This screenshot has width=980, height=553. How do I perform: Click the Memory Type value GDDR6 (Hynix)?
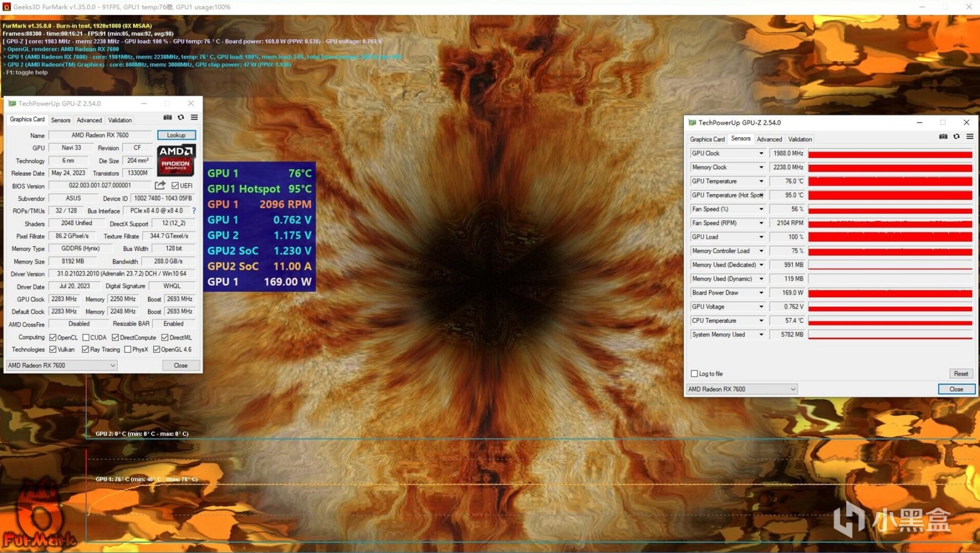tap(81, 248)
